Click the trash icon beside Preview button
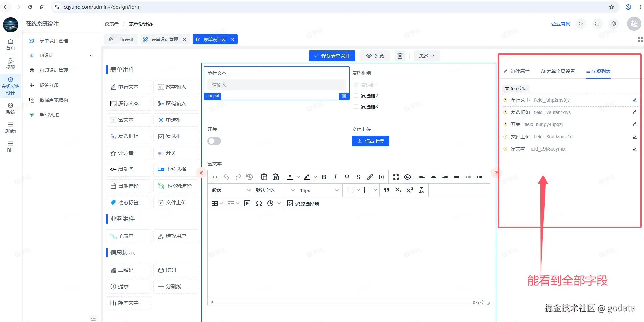The width and height of the screenshot is (644, 322). point(400,56)
